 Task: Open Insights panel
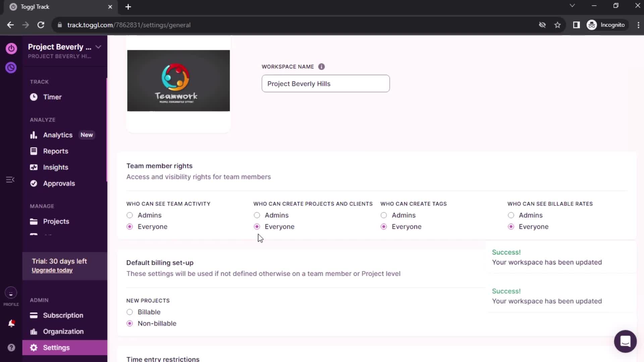[55, 167]
